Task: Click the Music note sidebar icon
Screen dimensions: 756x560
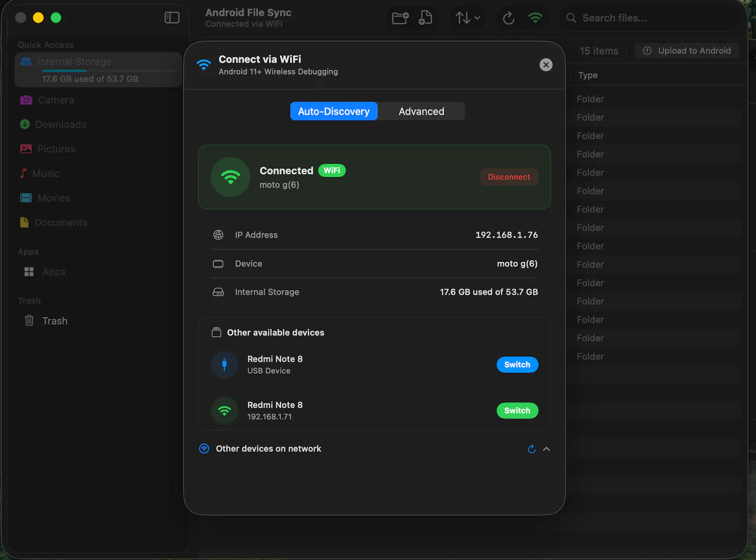Action: (x=23, y=173)
